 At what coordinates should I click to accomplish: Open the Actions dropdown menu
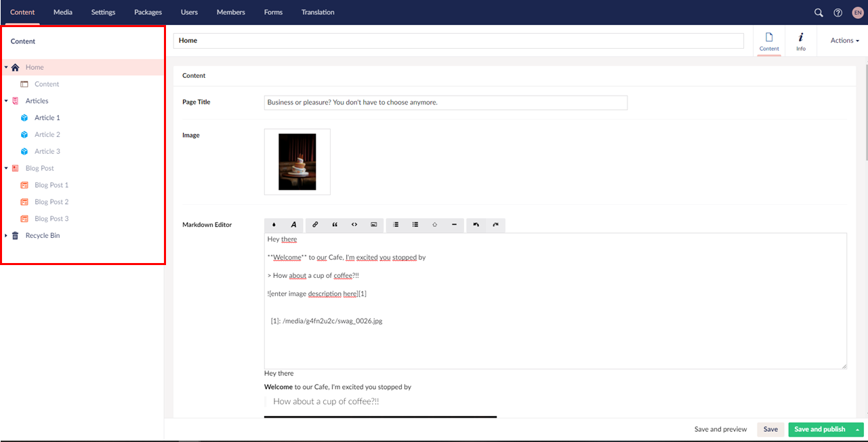point(844,41)
